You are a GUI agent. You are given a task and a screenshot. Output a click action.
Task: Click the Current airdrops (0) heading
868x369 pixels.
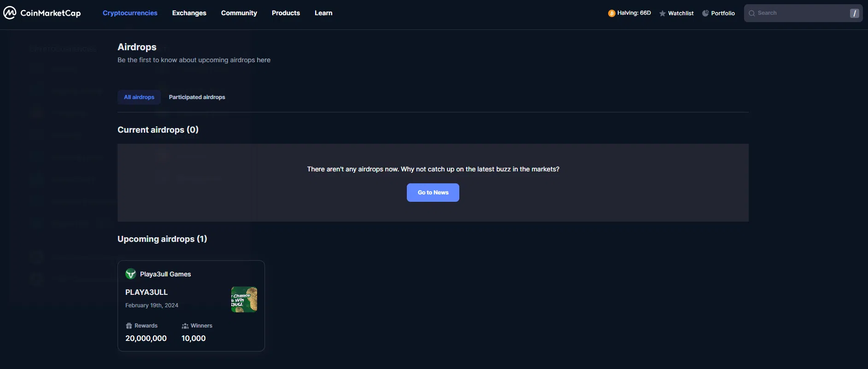[x=158, y=130]
